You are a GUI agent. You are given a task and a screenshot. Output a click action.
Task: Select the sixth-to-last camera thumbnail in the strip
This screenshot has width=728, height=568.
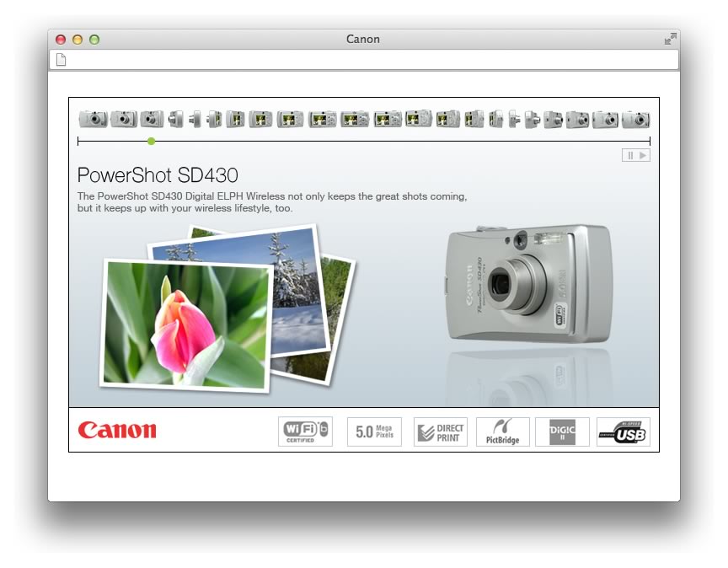click(x=515, y=119)
